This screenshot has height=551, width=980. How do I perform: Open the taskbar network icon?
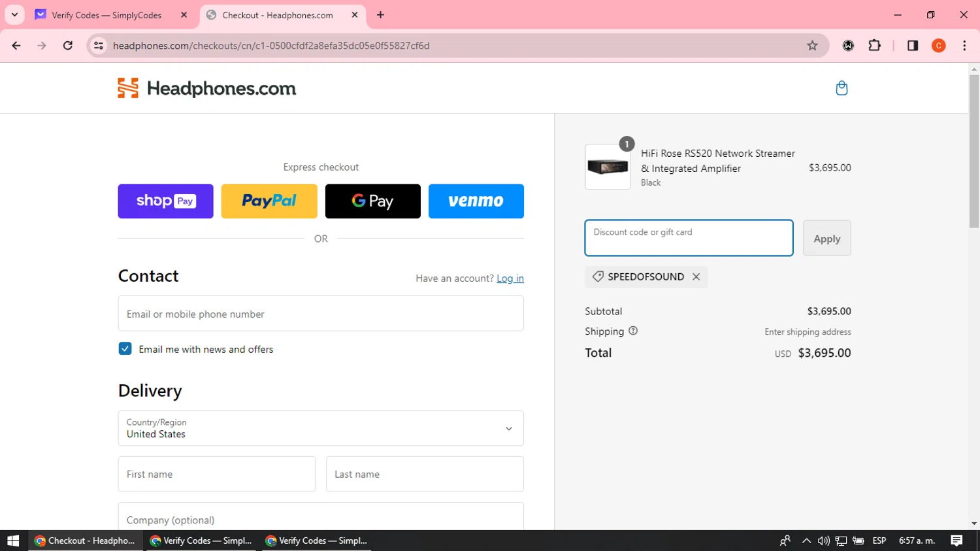coord(841,541)
